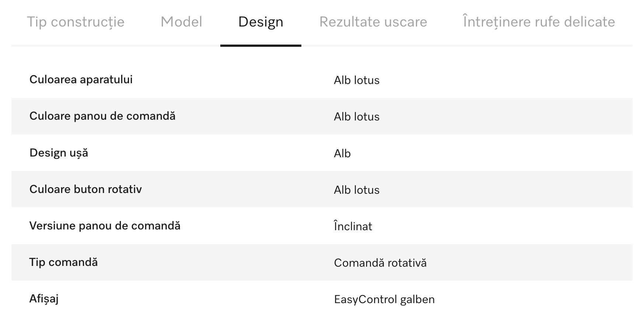The width and height of the screenshot is (644, 330).
Task: Click the Alb lotus value for Culoarea aparatului
Action: [357, 80]
